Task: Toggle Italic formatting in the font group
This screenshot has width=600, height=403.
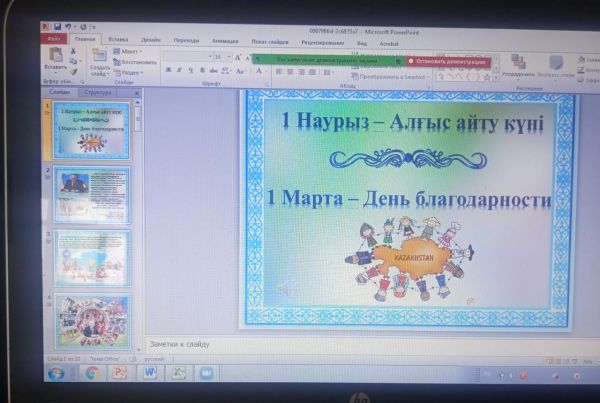Action: [179, 70]
